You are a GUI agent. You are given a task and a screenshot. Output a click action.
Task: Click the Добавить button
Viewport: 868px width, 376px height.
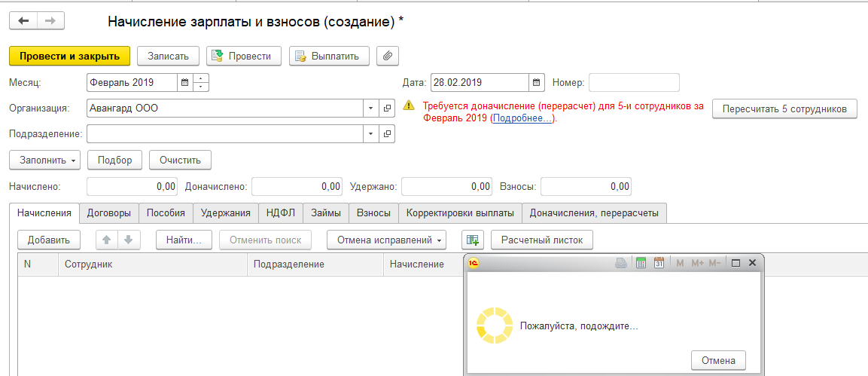[x=49, y=240]
